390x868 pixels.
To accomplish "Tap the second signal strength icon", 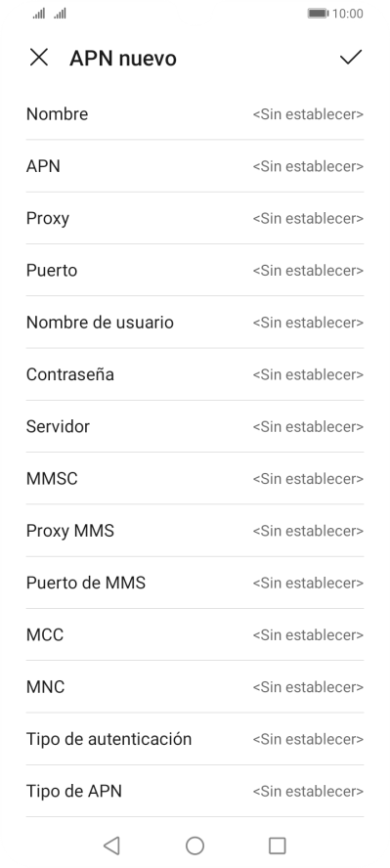I will click(60, 14).
